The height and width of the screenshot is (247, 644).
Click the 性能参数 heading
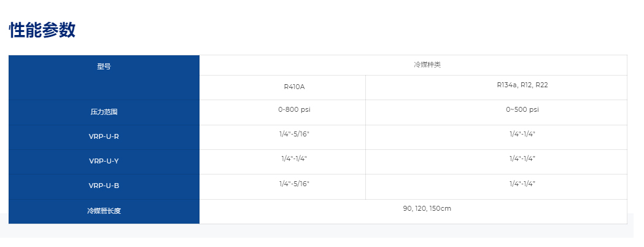(x=42, y=31)
